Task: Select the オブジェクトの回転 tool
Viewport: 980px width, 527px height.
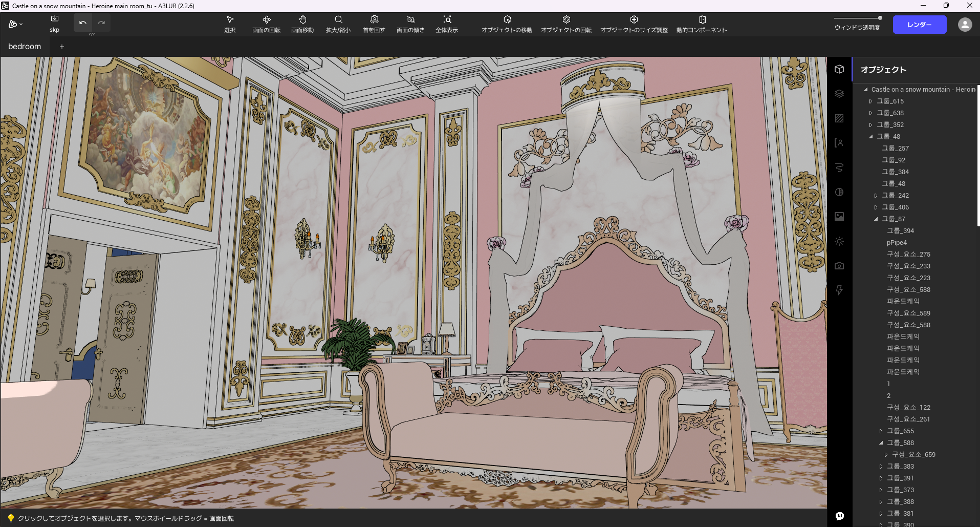Action: point(566,24)
